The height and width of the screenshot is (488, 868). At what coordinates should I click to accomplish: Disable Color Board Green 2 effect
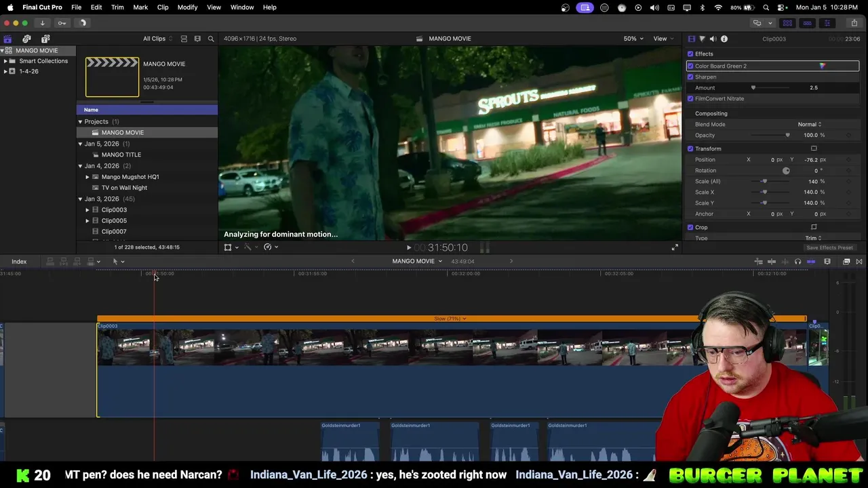click(x=690, y=66)
